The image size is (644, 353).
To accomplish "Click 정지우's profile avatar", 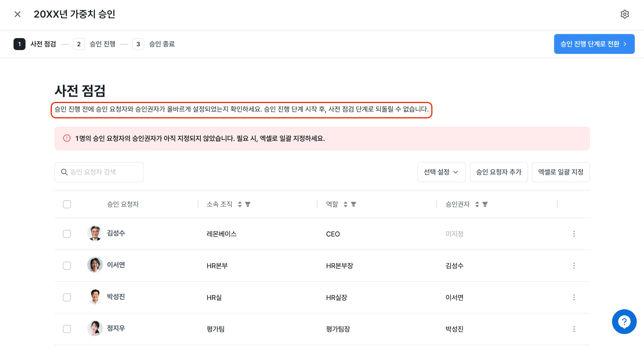I will [x=95, y=328].
